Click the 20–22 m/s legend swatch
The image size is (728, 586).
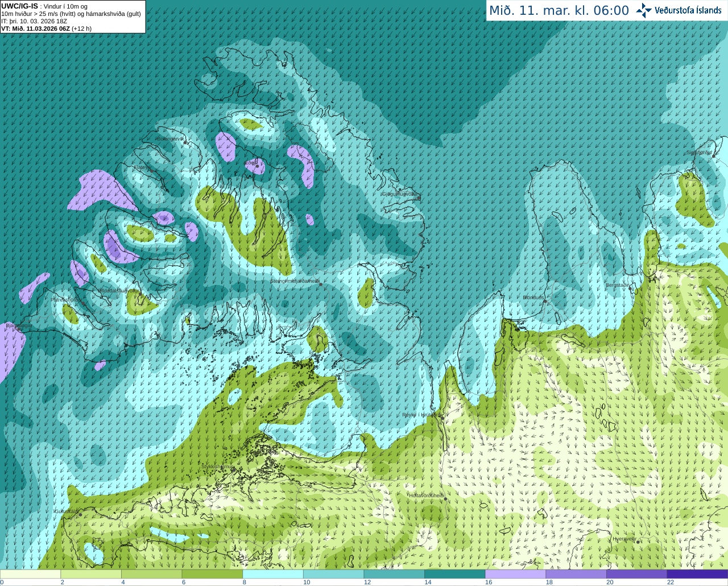(x=637, y=573)
